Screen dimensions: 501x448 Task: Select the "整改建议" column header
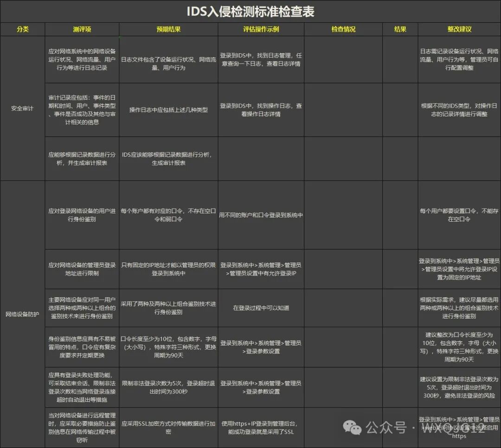click(459, 29)
